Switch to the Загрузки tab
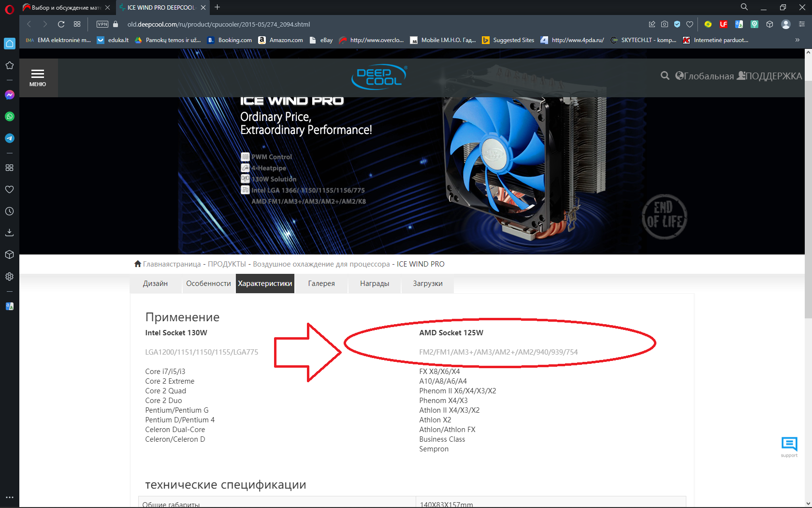Screen dimensions: 812x508 tap(428, 284)
